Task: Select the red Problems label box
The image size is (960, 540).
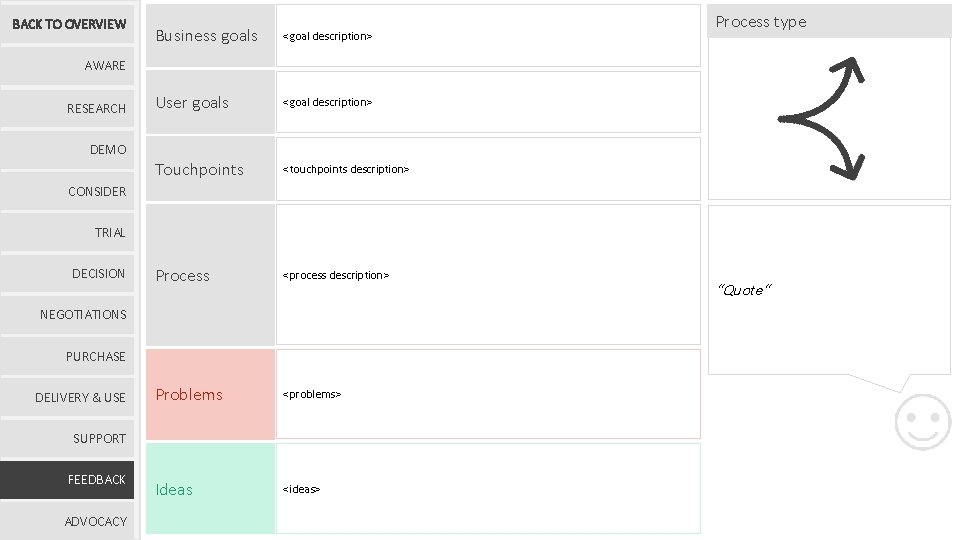Action: (x=210, y=394)
